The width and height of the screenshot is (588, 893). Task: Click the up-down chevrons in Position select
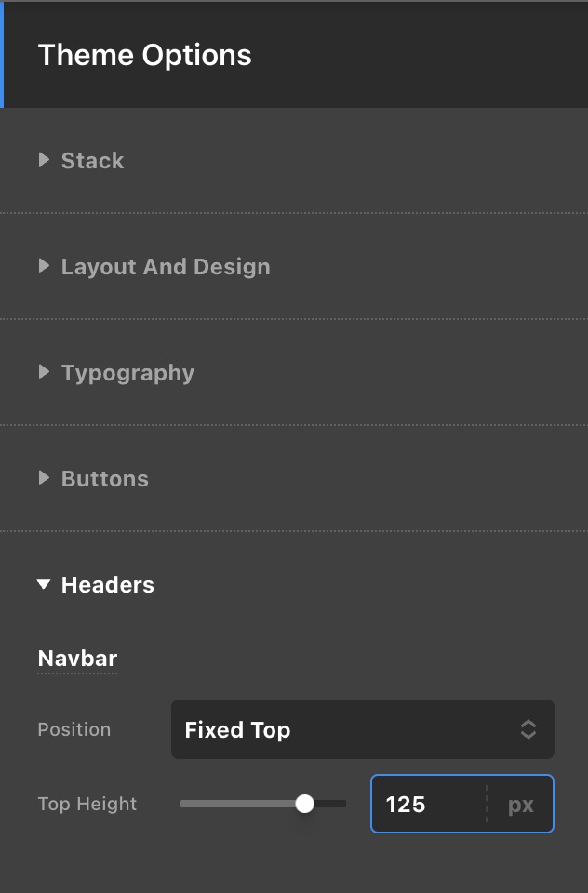point(528,729)
